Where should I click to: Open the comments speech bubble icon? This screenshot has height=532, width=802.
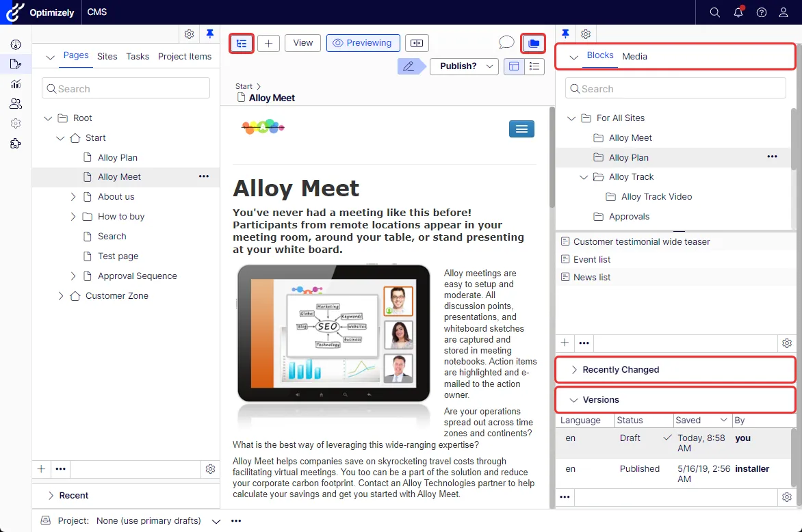click(x=506, y=42)
